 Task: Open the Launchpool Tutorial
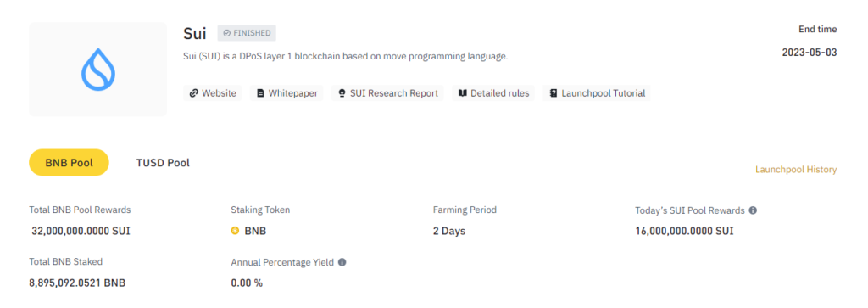coord(597,93)
